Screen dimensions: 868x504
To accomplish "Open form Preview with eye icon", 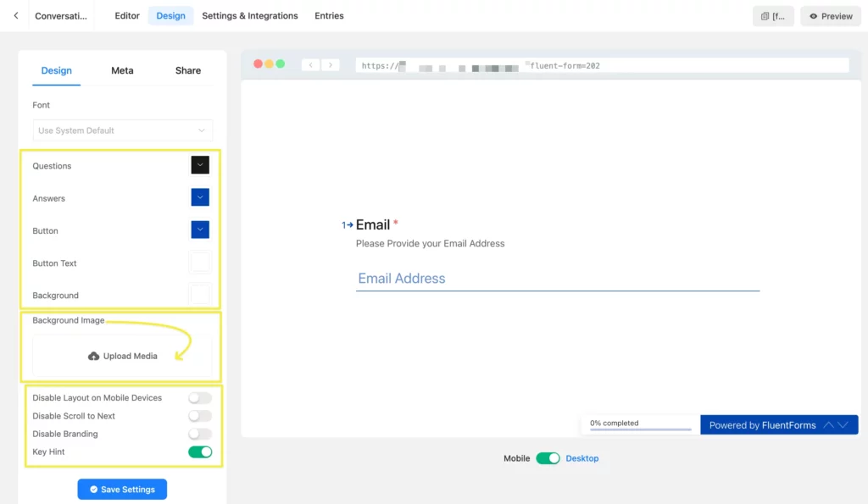I will [x=831, y=16].
